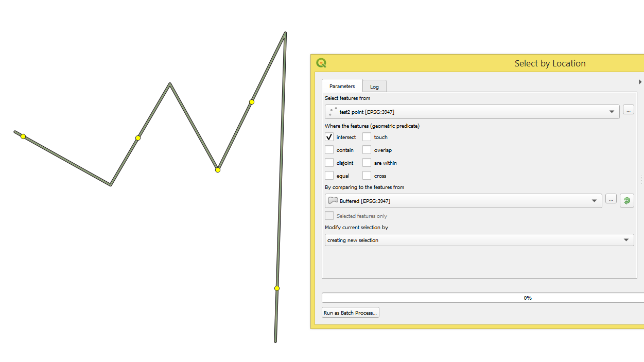Click the polygon layer icon beside Buffered label

tap(332, 200)
